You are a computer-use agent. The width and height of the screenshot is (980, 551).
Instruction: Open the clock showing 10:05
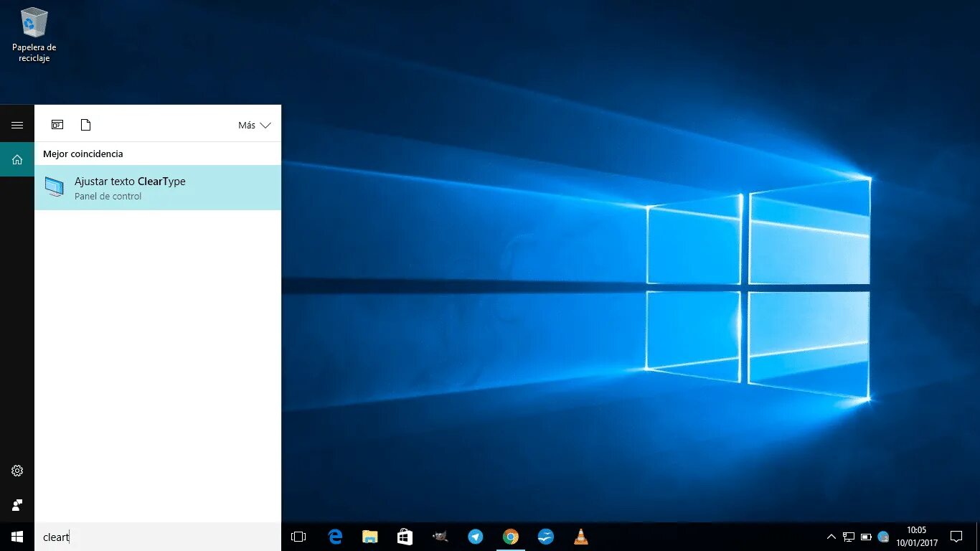pyautogui.click(x=916, y=537)
